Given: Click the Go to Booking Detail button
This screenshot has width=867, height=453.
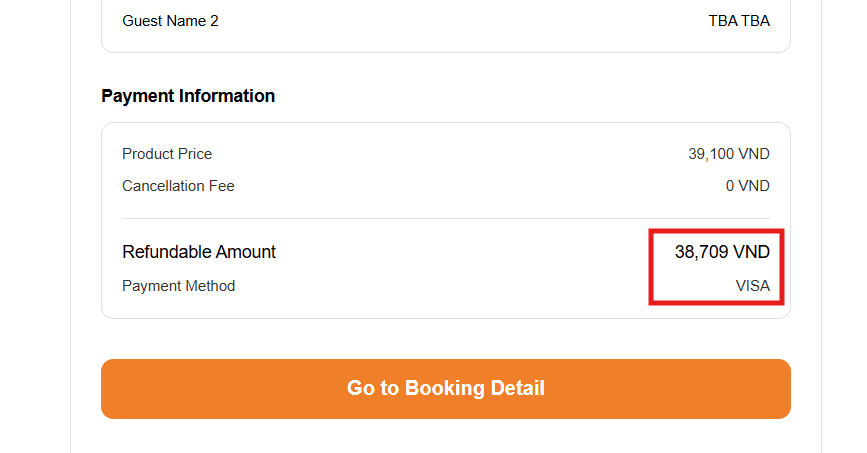Looking at the screenshot, I should [445, 388].
